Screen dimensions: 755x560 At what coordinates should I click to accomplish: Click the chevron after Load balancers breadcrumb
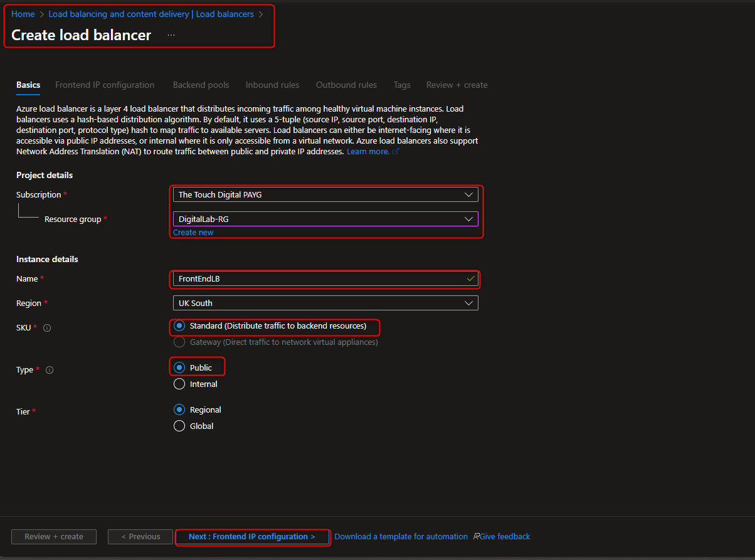(x=260, y=13)
